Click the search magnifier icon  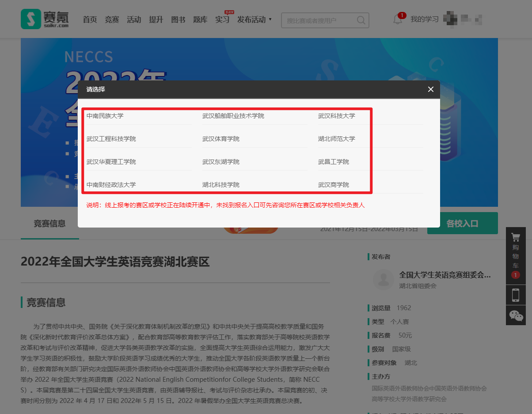[361, 20]
